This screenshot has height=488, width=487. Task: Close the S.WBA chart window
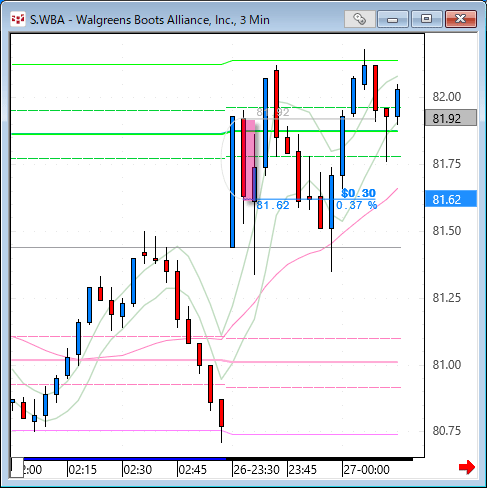pos(461,19)
